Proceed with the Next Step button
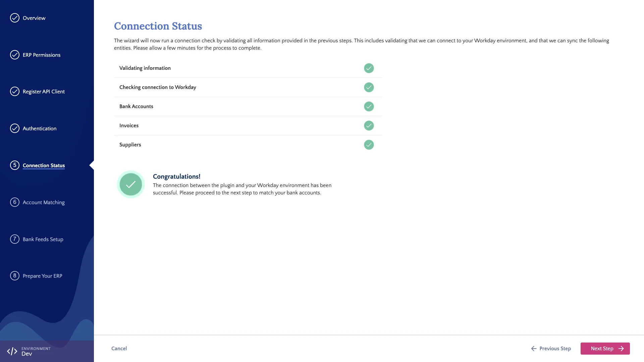644x362 pixels. [605, 349]
